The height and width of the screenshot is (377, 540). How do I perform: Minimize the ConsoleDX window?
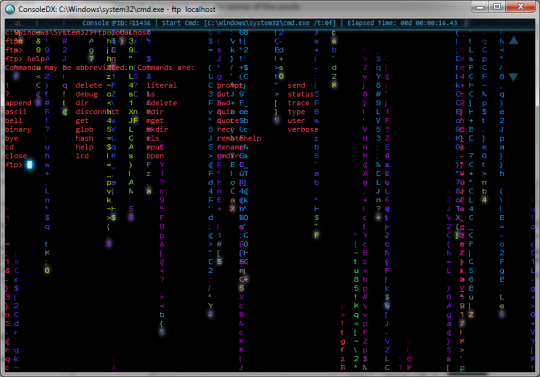pos(480,7)
